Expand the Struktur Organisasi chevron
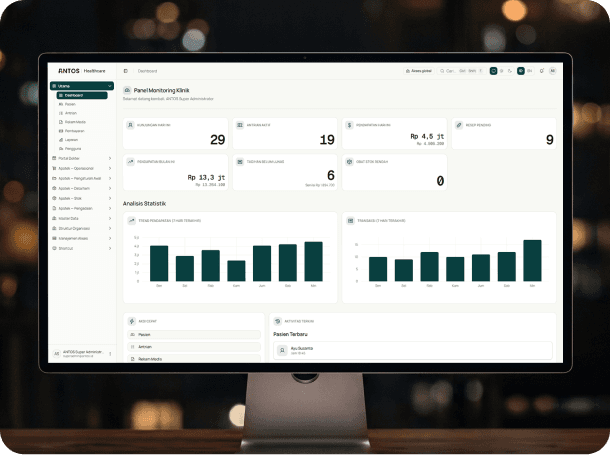The width and height of the screenshot is (610, 455). tap(110, 228)
